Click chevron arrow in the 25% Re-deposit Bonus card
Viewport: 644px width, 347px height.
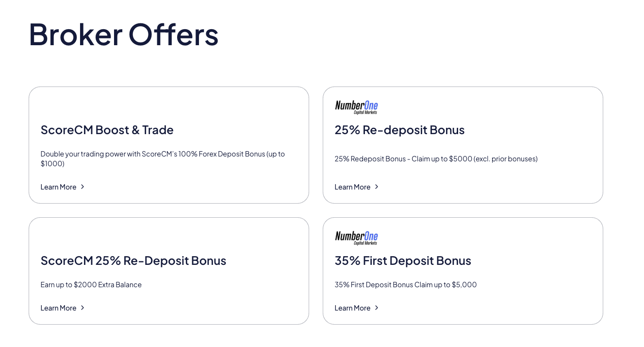coord(377,187)
